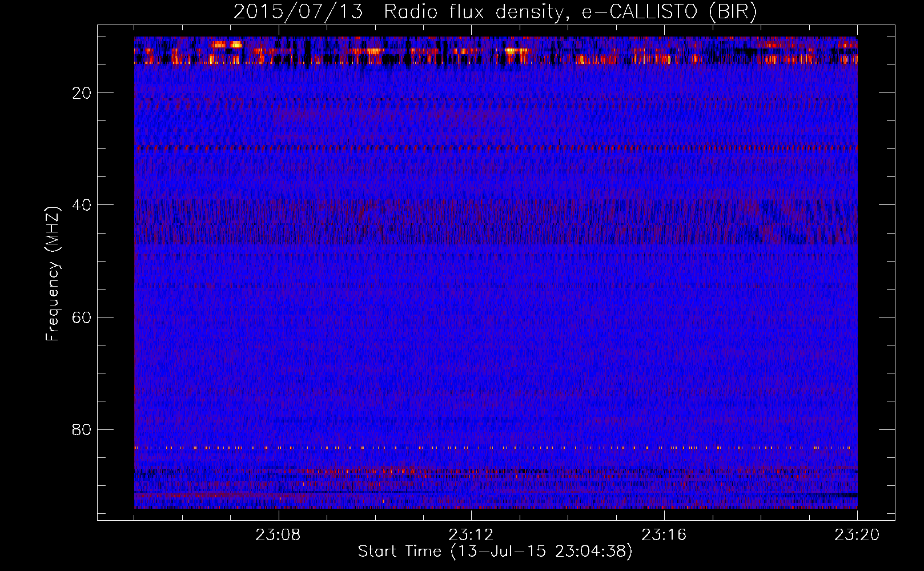Click the 'Start Time (13-Jul-15 23:04:38)' label
Screen dimensions: 924x571
coord(495,552)
